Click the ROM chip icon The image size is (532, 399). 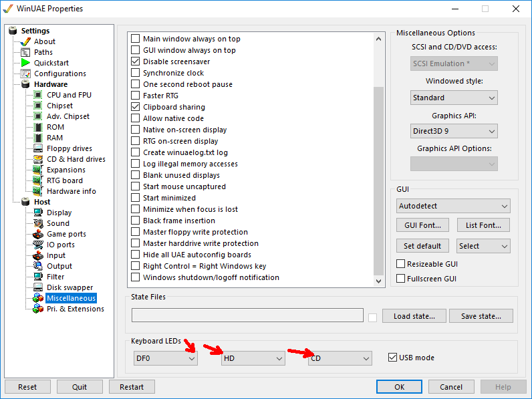pos(38,127)
